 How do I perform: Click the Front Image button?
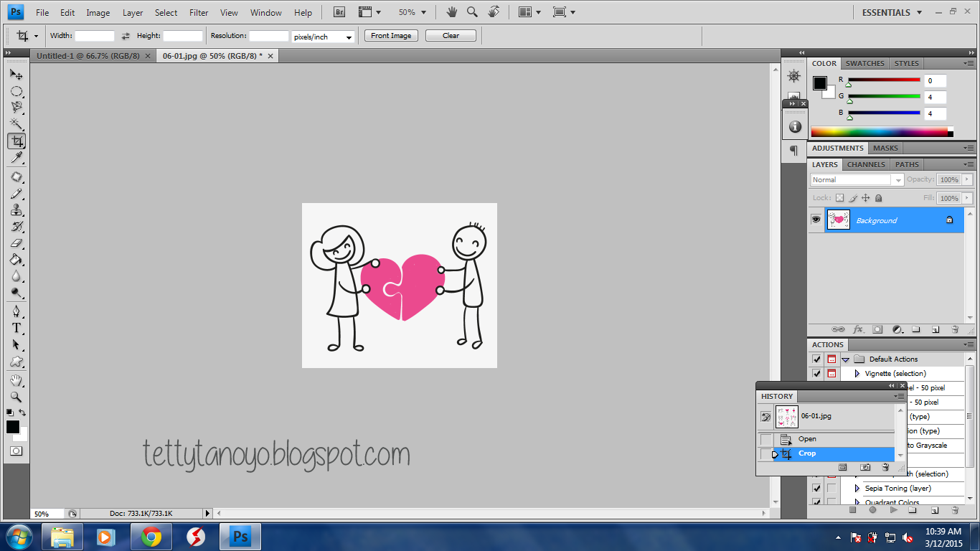[x=391, y=36]
